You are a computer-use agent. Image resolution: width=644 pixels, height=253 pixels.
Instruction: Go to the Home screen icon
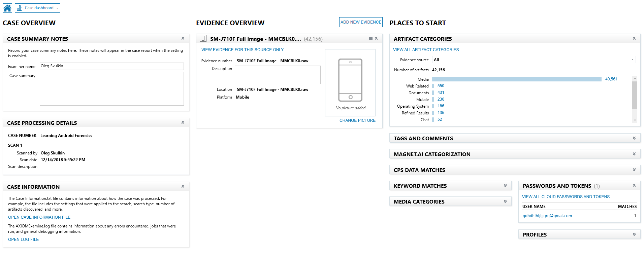click(7, 8)
